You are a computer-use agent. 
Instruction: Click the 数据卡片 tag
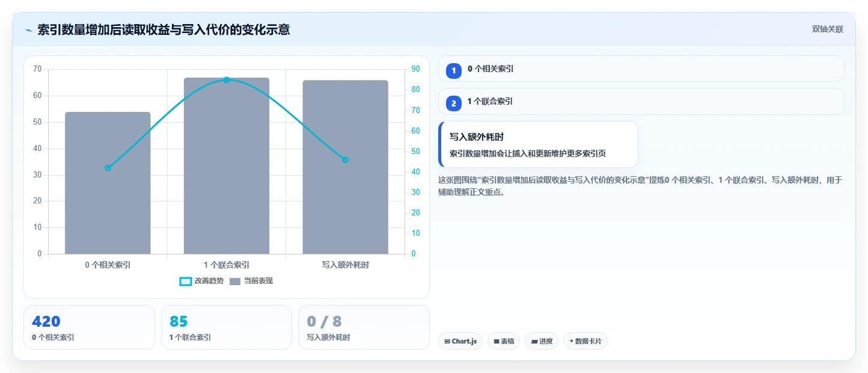click(x=585, y=341)
